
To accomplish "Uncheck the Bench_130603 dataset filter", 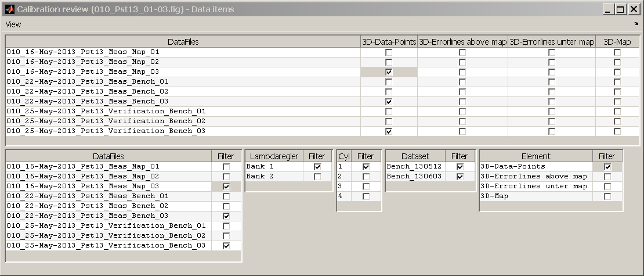I will [x=460, y=177].
